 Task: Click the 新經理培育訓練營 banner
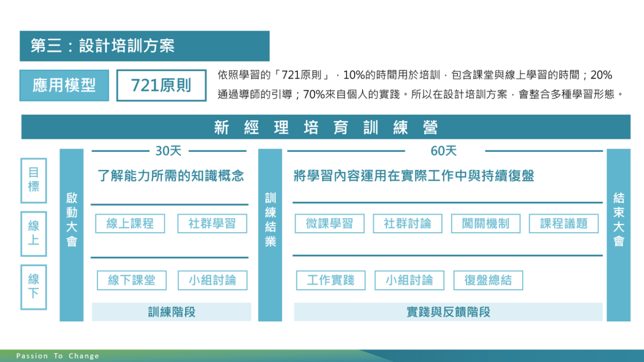pos(326,127)
